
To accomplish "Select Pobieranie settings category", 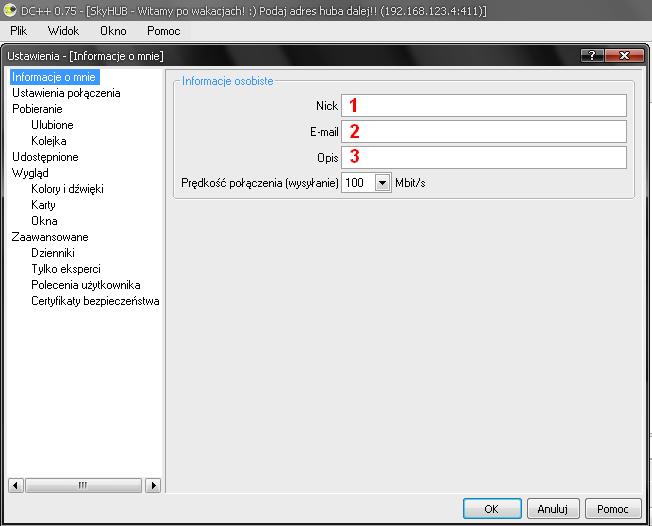I will (x=37, y=109).
